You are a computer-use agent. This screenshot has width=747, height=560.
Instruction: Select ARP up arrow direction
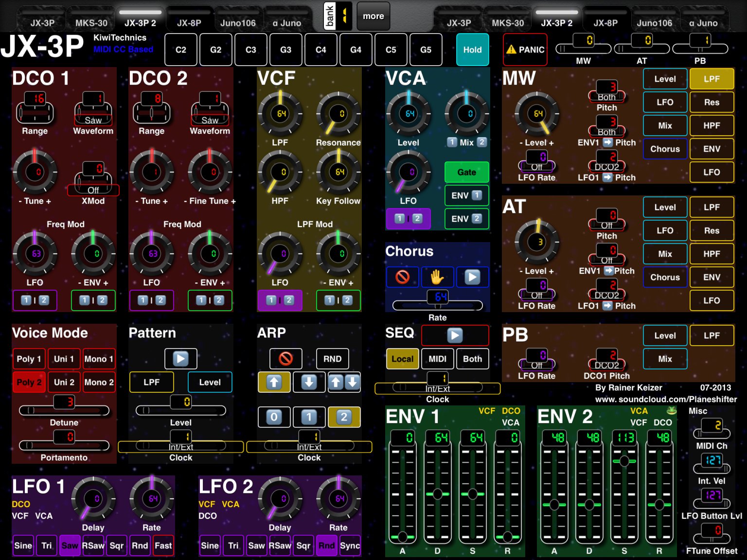[x=274, y=382]
